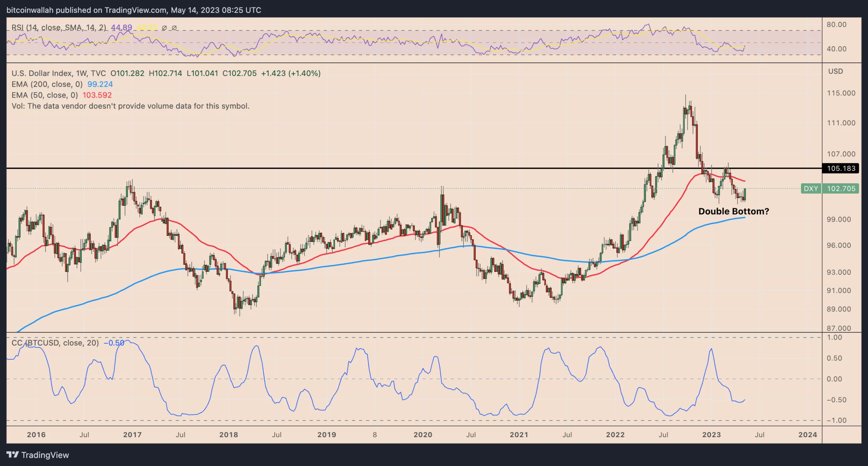This screenshot has width=868, height=466.
Task: Click the 115.000 price scale label
Action: 841,93
